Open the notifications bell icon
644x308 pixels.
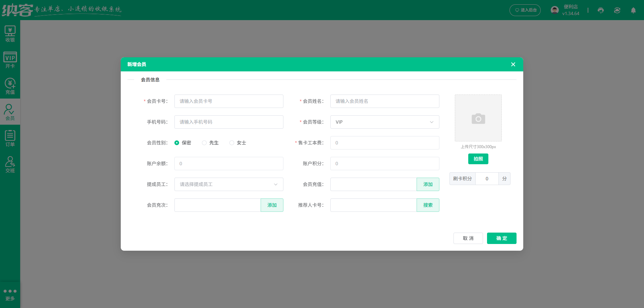(x=633, y=10)
